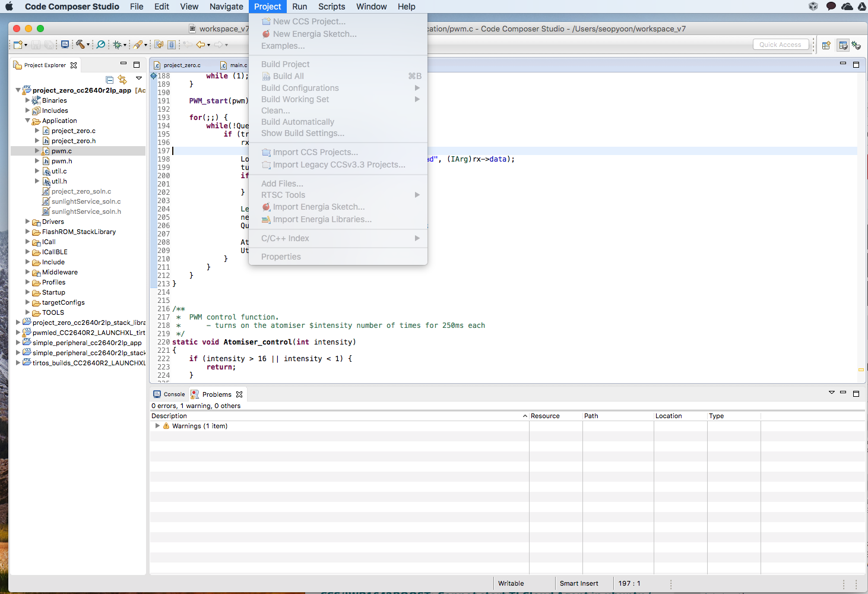The width and height of the screenshot is (868, 594).
Task: Click the Build hammer icon
Action: point(80,45)
